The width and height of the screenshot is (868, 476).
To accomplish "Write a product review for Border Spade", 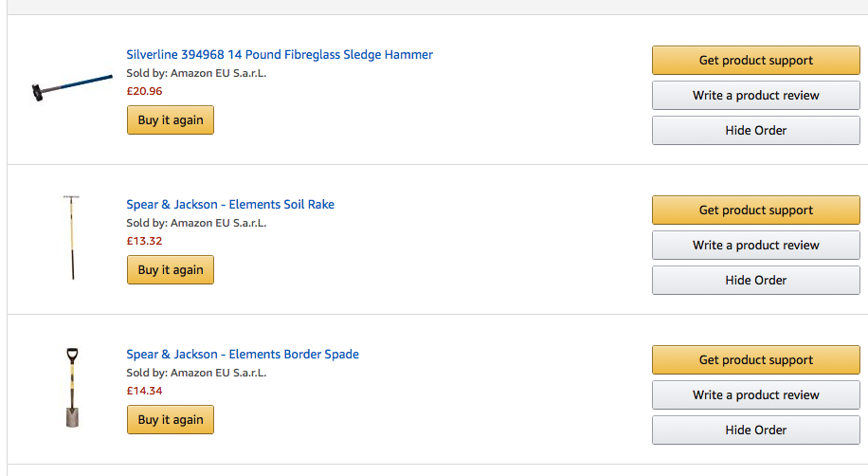I will (x=756, y=395).
